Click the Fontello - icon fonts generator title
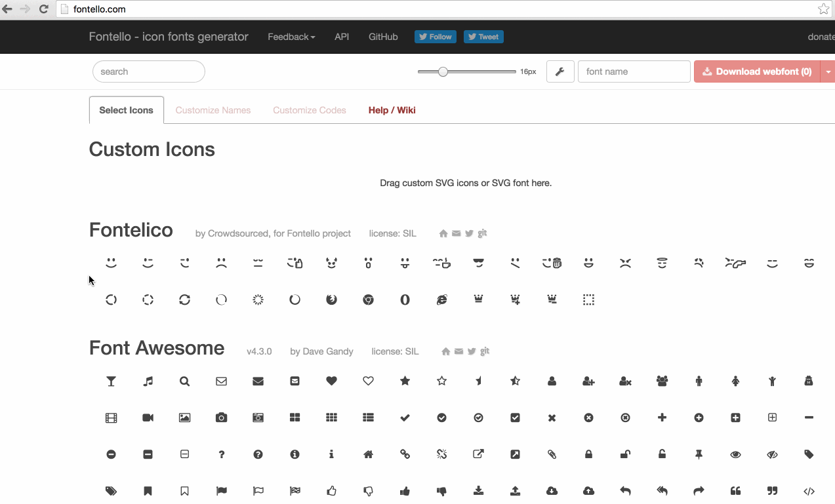835x504 pixels. (169, 37)
